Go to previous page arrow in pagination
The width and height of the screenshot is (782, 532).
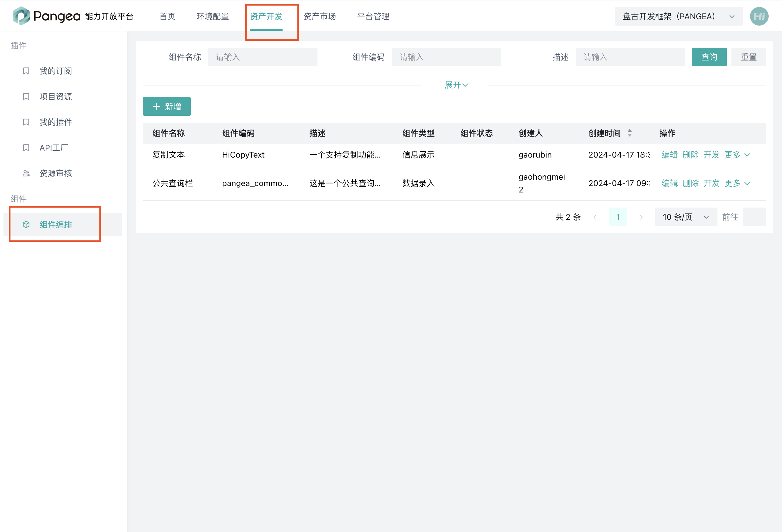click(x=595, y=217)
